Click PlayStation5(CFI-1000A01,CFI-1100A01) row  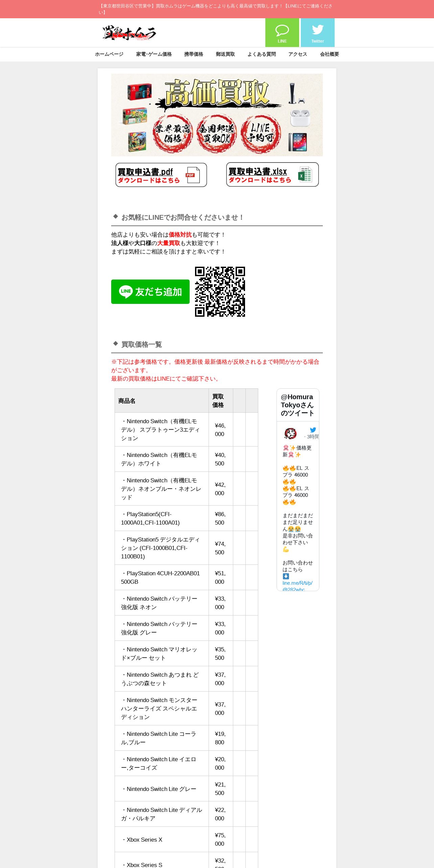[x=186, y=518]
